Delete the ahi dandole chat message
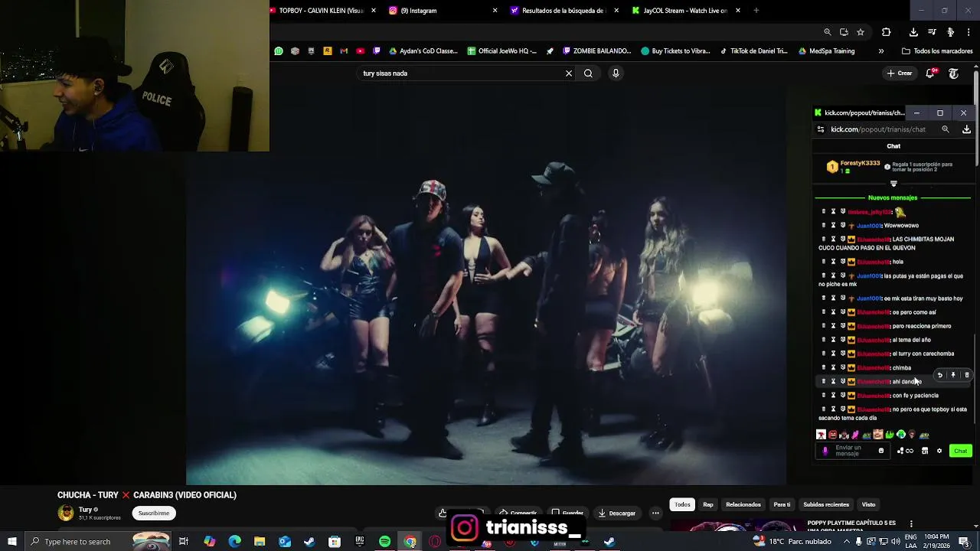 [x=966, y=375]
